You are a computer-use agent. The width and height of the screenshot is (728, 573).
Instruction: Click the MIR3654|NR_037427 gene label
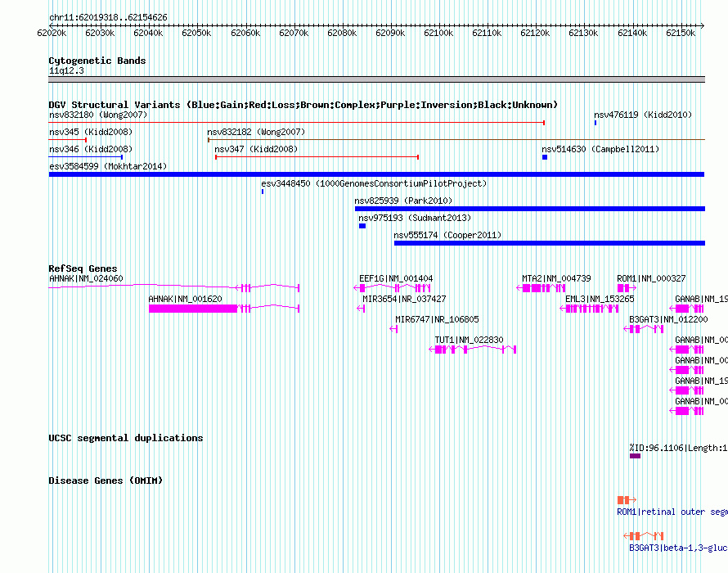point(404,299)
